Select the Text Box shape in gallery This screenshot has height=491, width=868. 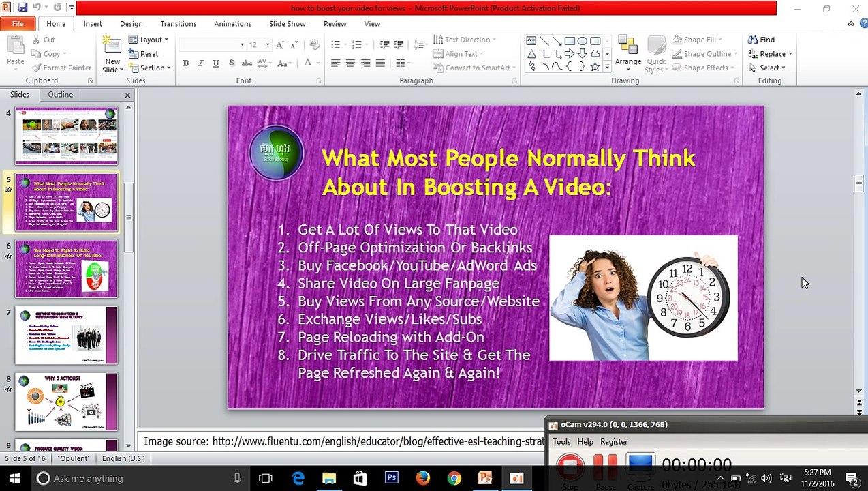tap(531, 40)
